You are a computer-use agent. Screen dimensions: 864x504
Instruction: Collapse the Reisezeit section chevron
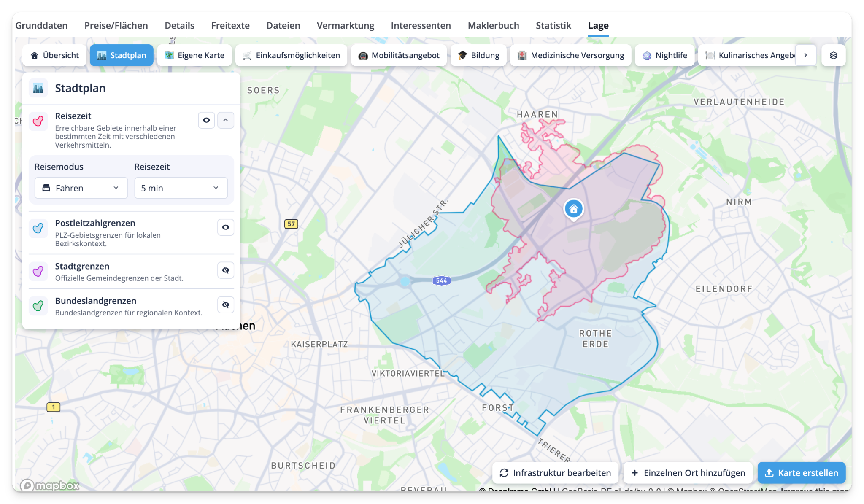[226, 120]
